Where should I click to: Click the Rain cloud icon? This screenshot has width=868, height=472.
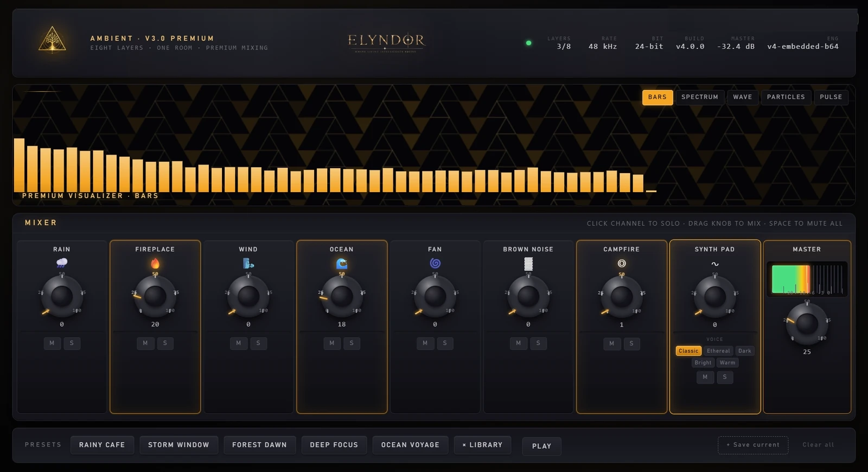point(62,263)
